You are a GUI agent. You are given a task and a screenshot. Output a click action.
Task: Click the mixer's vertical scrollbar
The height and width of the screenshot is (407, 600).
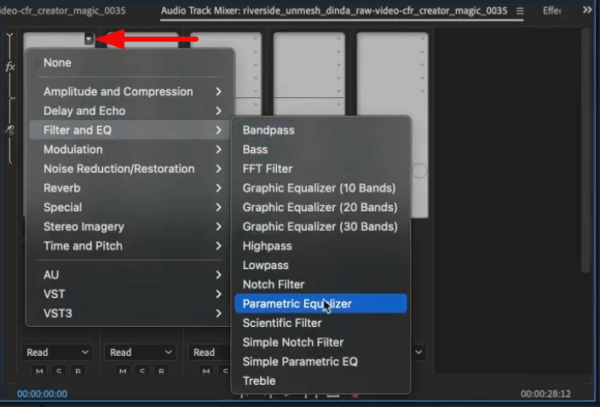pos(585,150)
